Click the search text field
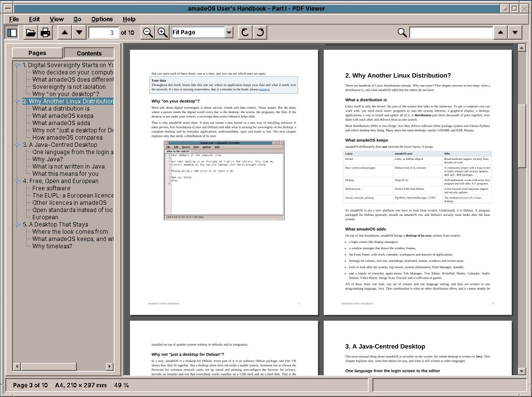532x397 pixels. [451, 32]
